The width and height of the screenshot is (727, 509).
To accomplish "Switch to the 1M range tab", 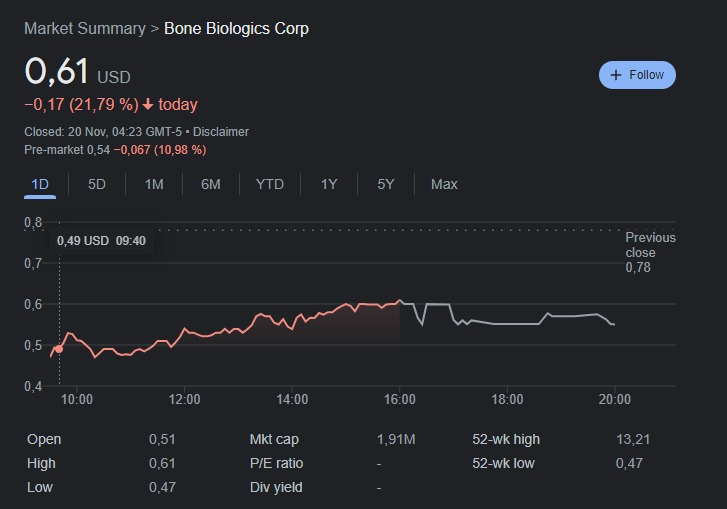I will pyautogui.click(x=154, y=184).
